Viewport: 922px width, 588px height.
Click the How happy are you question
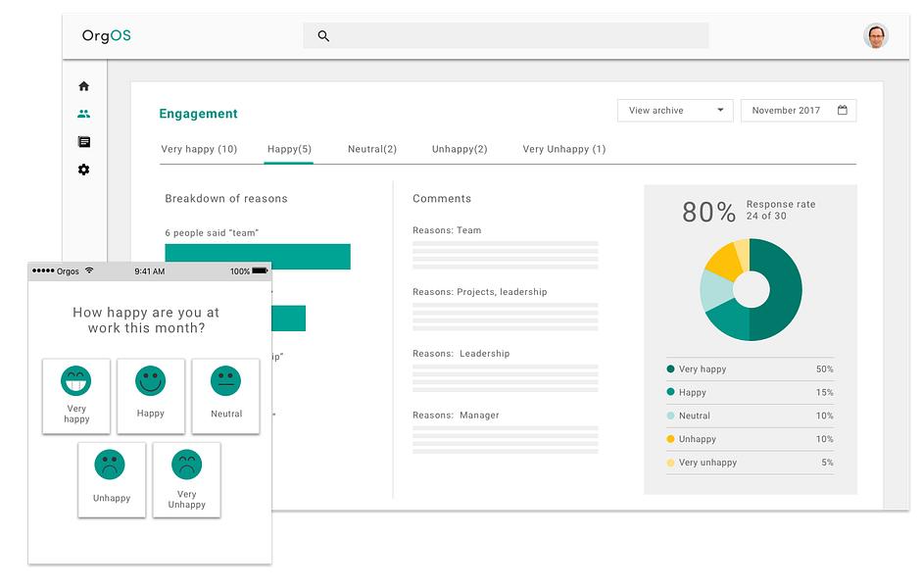(146, 320)
